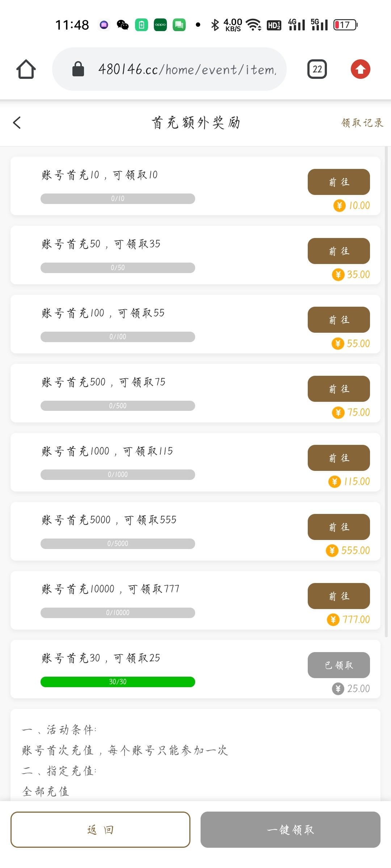
Task: Tap the green 30/30 progress bar
Action: point(118,682)
